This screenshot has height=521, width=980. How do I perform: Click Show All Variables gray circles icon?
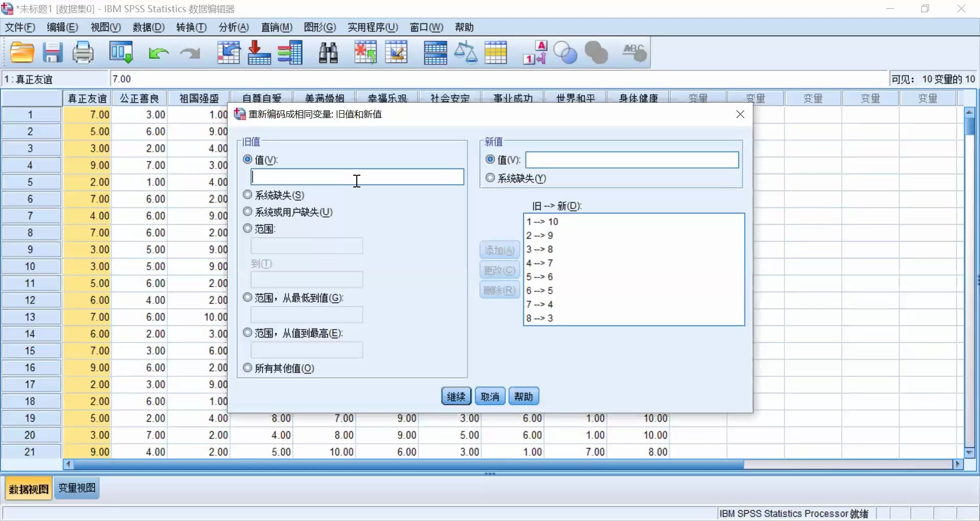click(x=596, y=53)
